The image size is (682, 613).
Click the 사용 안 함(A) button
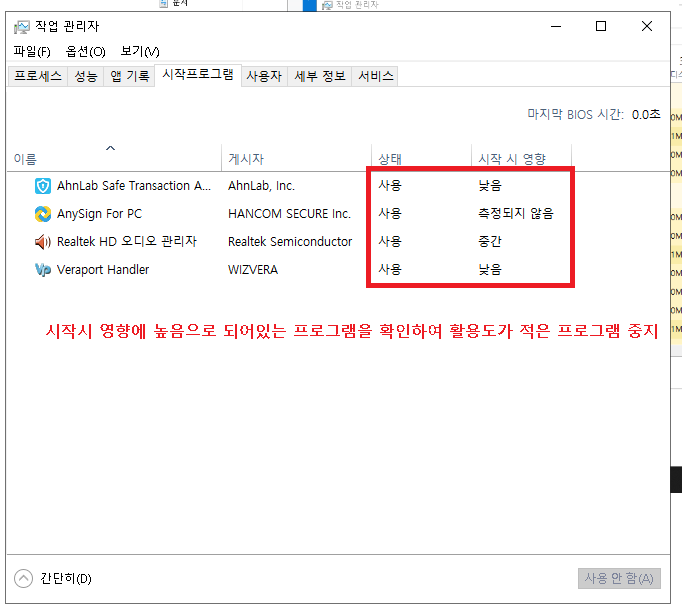point(619,578)
